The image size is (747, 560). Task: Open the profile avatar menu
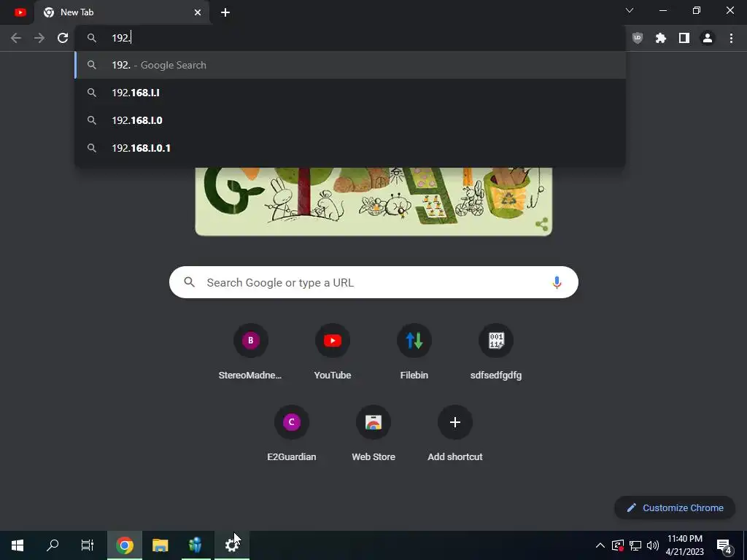pyautogui.click(x=708, y=38)
